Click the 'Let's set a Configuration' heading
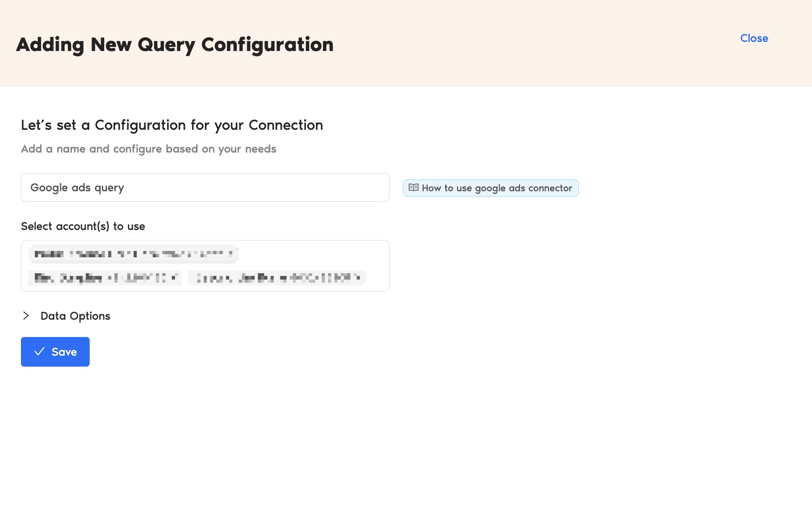Image resolution: width=812 pixels, height=531 pixels. (172, 125)
